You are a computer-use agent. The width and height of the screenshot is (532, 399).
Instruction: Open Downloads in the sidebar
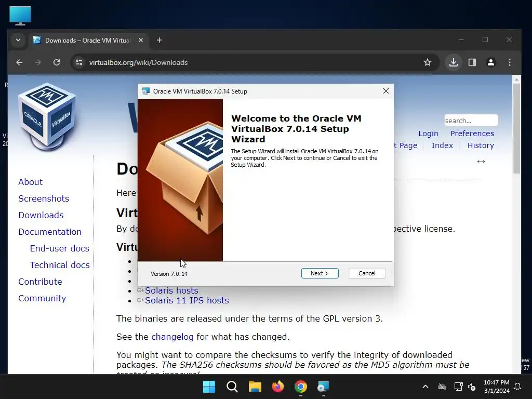[x=41, y=215]
